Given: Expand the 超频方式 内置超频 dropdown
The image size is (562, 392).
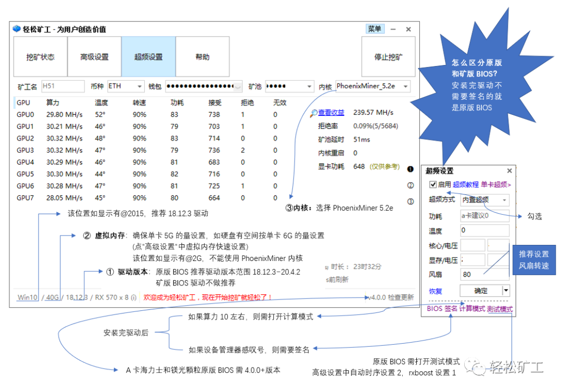Looking at the screenshot, I should [x=504, y=200].
